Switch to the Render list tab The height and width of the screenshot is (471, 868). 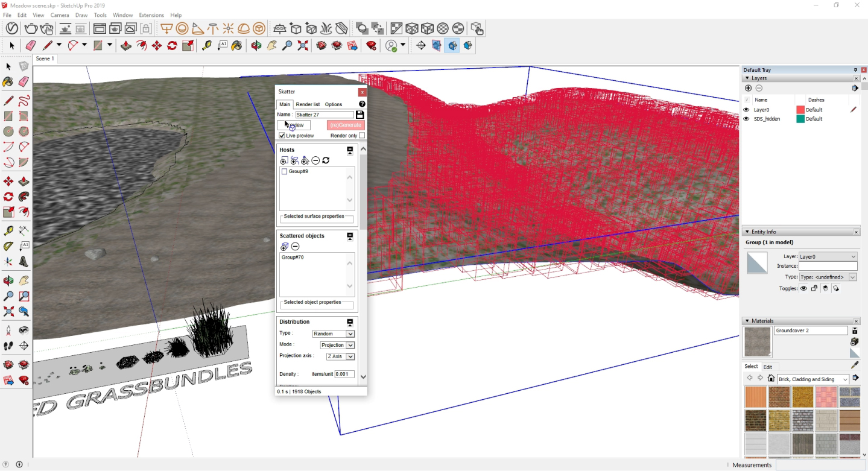[x=307, y=104]
